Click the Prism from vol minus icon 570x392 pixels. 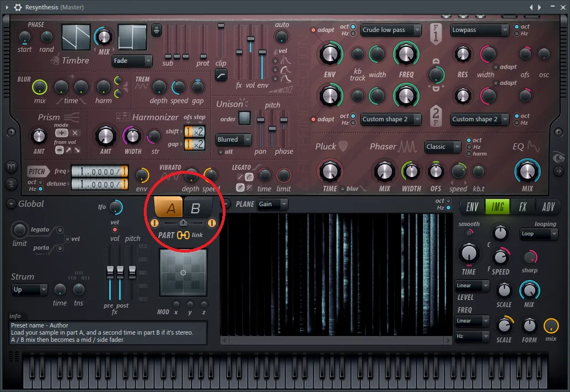tap(59, 150)
